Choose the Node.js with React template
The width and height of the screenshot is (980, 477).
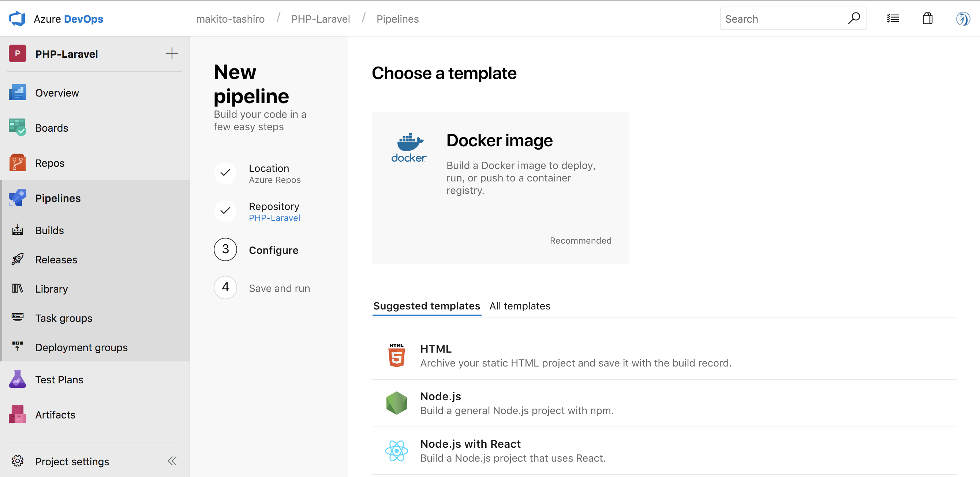click(x=664, y=450)
